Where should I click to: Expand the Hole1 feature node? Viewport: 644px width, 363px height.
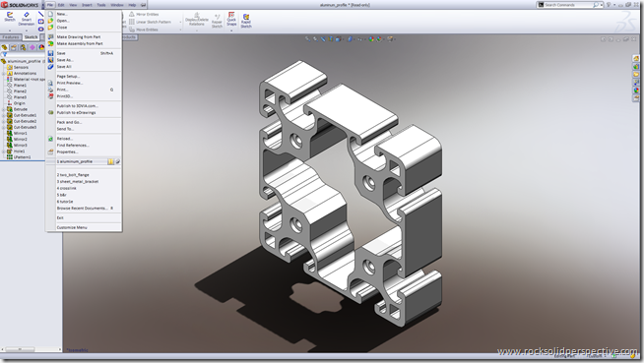pyautogui.click(x=3, y=151)
